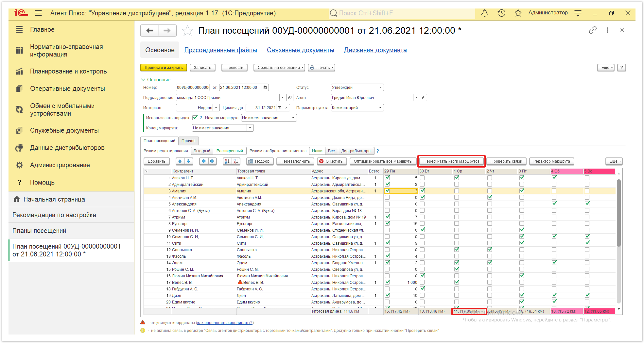Copy the document link via the chain icon

pos(593,30)
